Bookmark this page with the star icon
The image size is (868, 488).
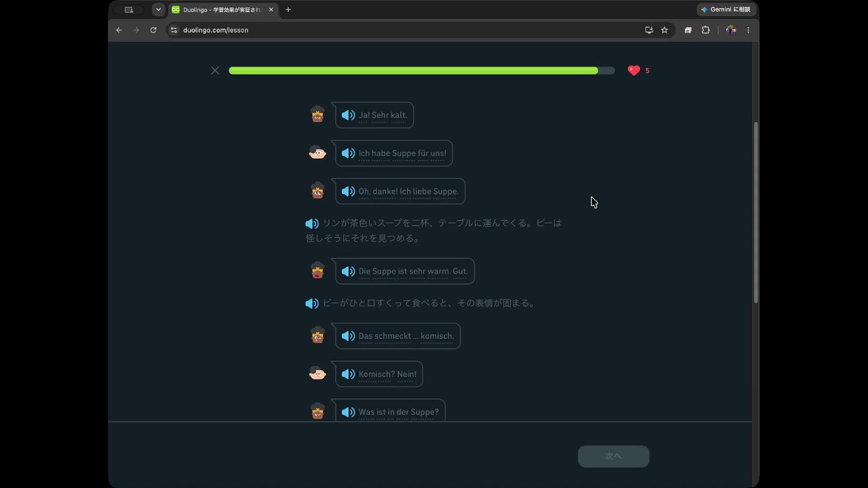coord(665,30)
